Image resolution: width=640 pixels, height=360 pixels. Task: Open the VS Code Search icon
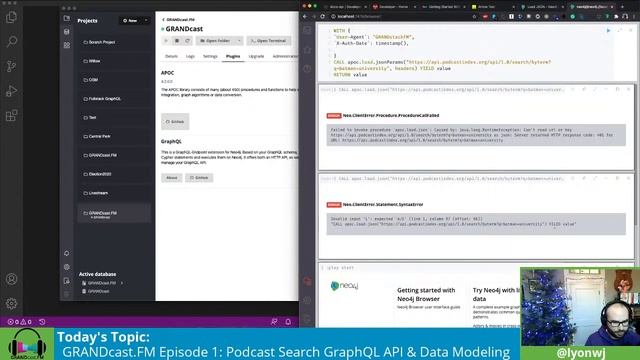[x=11, y=42]
